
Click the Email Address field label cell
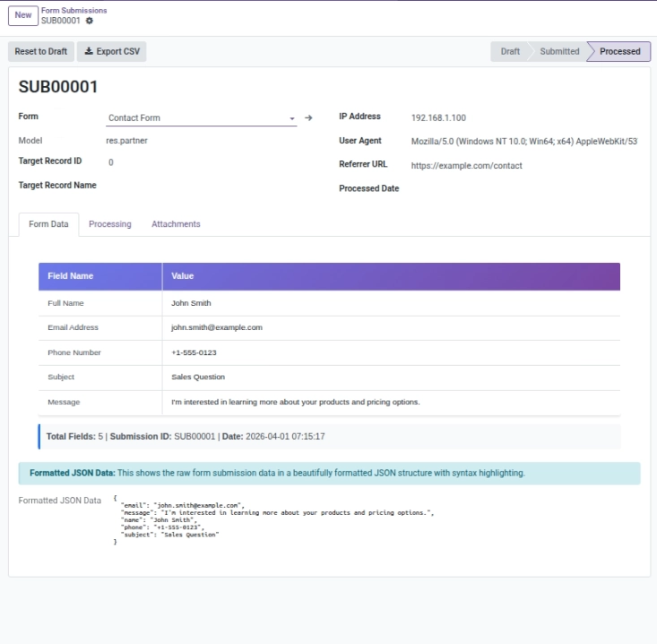[100, 328]
